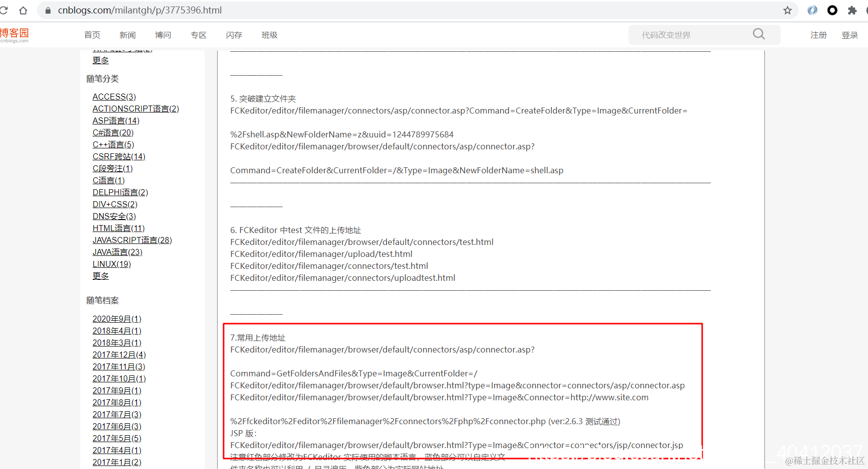This screenshot has height=469, width=868.
Task: Open the ACCESS(3) category
Action: 114,97
